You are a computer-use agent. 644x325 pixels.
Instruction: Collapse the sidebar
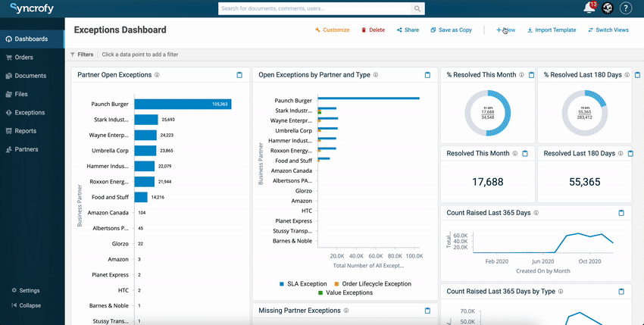click(26, 306)
